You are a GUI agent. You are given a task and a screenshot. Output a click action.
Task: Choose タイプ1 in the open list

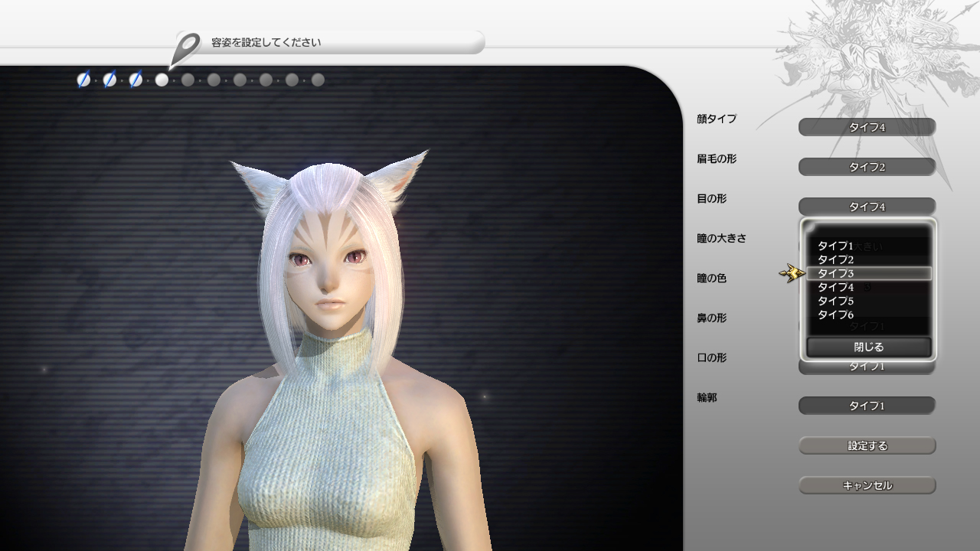coord(835,246)
